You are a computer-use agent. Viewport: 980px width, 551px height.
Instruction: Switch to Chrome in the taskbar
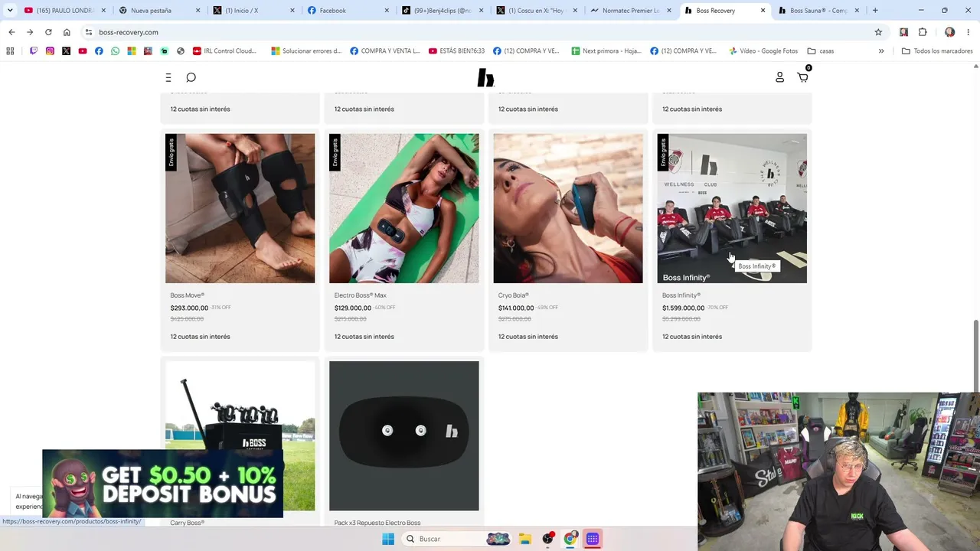click(570, 539)
